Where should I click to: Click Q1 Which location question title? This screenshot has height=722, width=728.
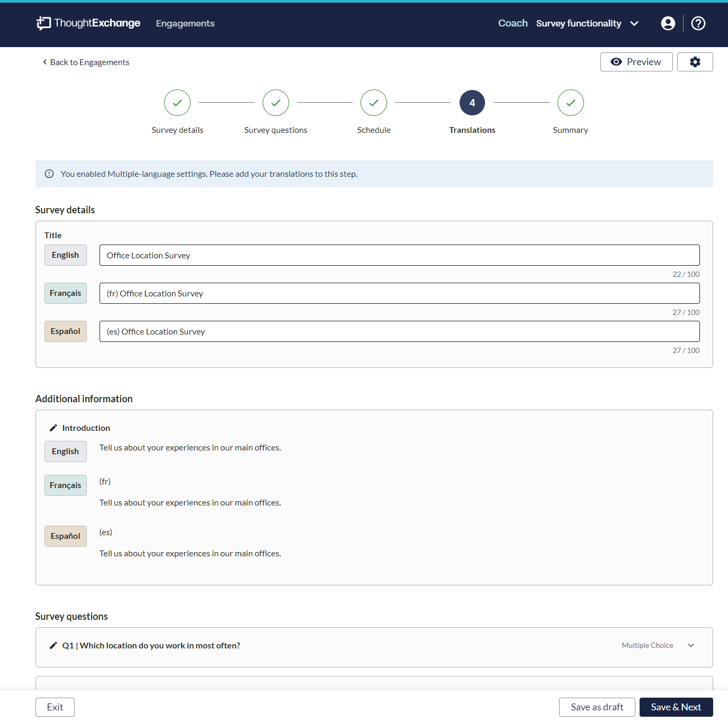click(x=151, y=646)
